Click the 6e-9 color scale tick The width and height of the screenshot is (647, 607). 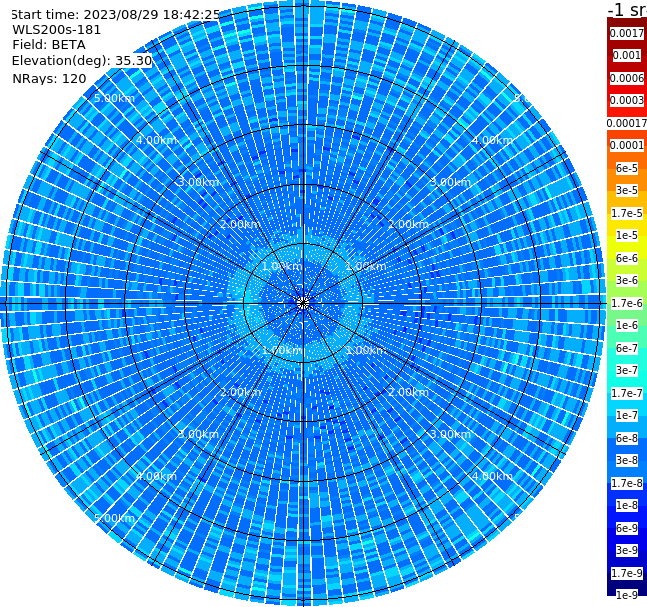(x=627, y=528)
